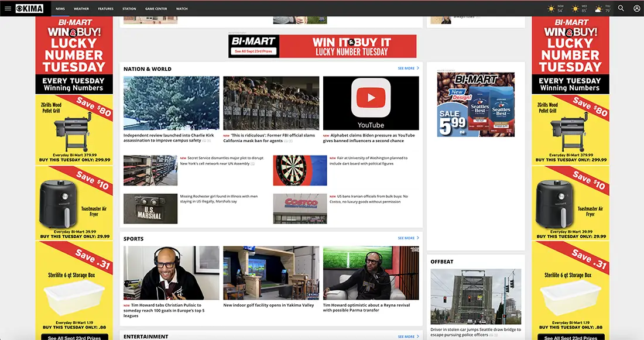Image resolution: width=644 pixels, height=340 pixels.
Task: Open the user account icon
Action: click(x=636, y=8)
